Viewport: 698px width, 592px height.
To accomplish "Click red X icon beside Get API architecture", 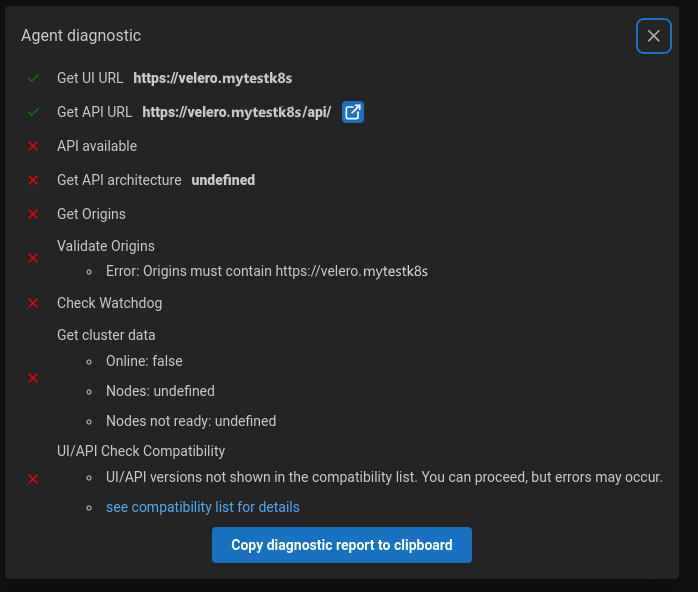I will 33,180.
